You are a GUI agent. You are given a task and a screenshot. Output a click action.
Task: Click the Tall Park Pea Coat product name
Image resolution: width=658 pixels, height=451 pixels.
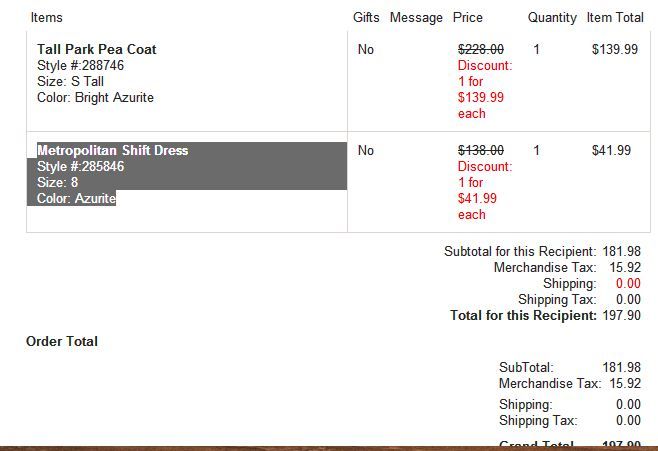pos(96,49)
